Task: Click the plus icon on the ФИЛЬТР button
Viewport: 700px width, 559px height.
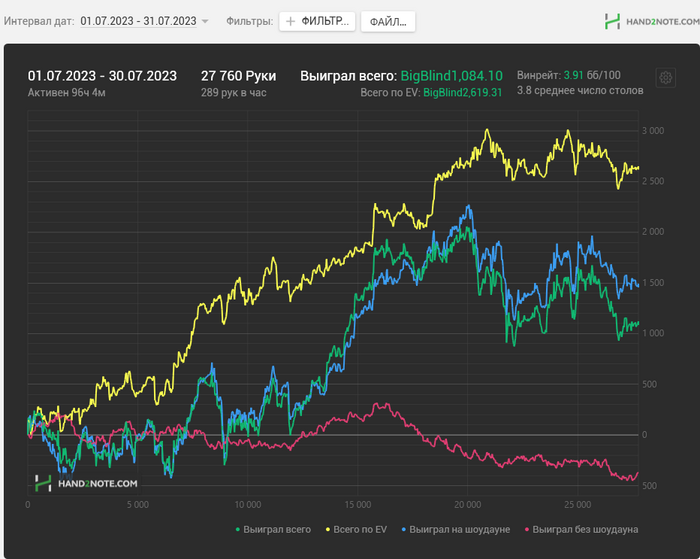Action: click(290, 21)
